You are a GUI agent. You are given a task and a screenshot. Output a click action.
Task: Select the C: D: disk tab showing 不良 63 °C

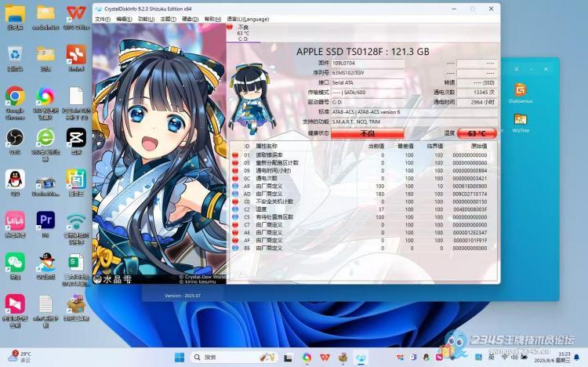[243, 33]
